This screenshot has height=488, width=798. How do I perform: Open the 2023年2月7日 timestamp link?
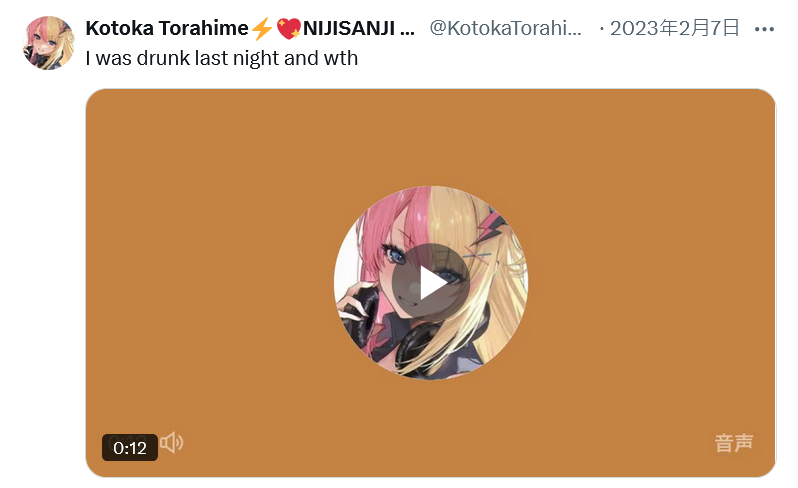(x=675, y=28)
